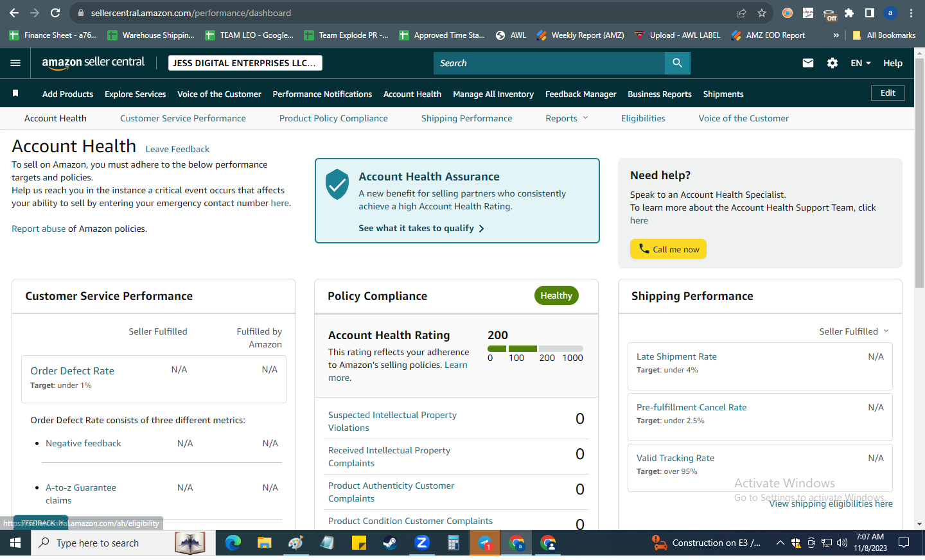
Task: Open the Weekly Report (AMZ) bookmark
Action: 580,35
